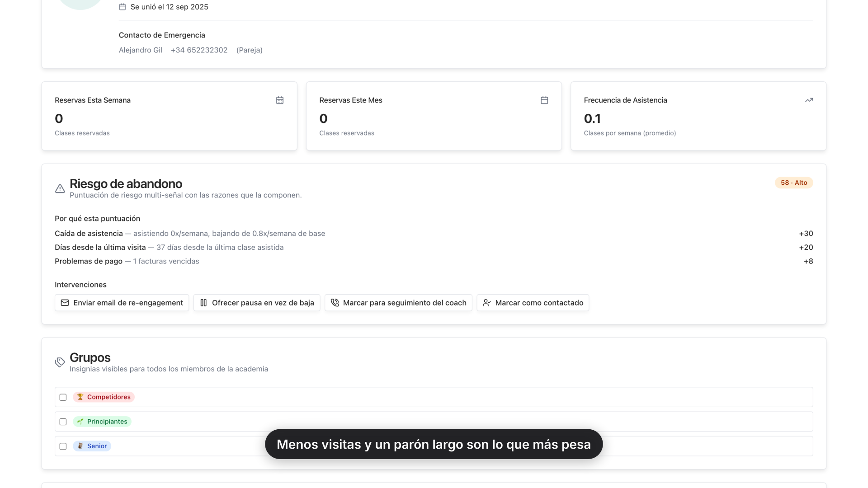The height and width of the screenshot is (488, 868).
Task: Click the emergency contact name Alejandro Gil
Action: click(x=141, y=50)
